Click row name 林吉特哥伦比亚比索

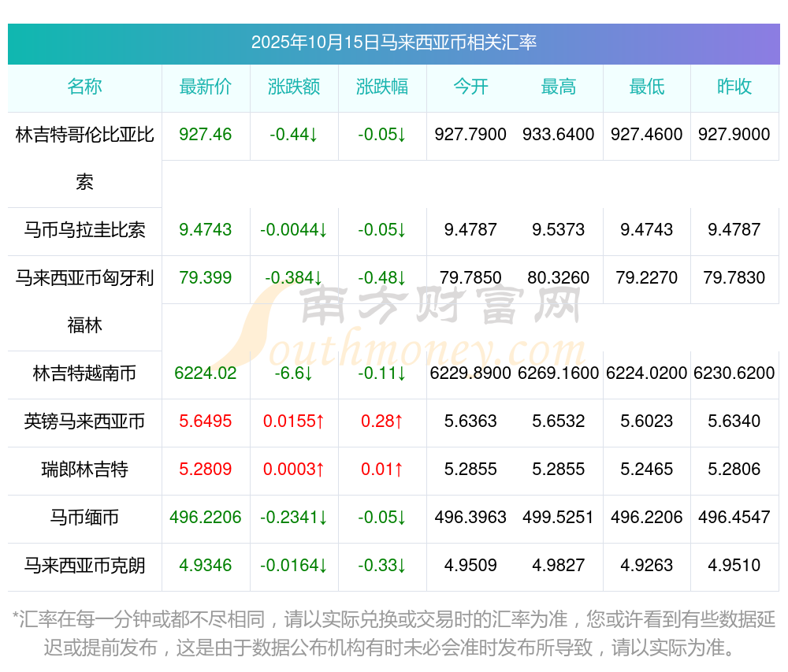tap(84, 158)
